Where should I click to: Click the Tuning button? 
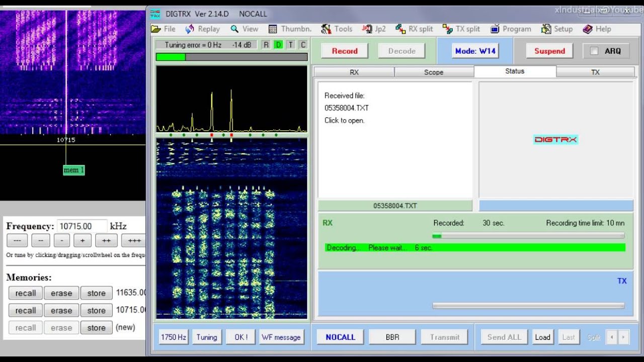pyautogui.click(x=207, y=337)
